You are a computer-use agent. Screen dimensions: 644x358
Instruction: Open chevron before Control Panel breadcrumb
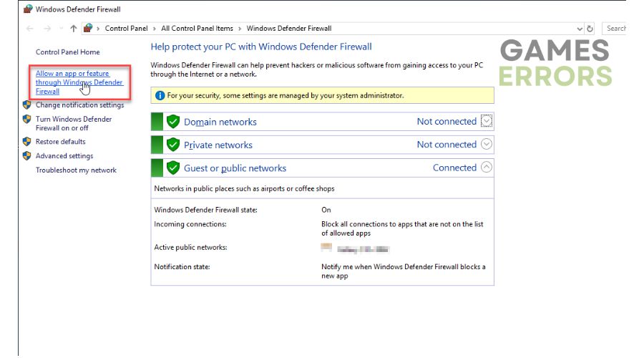click(98, 29)
